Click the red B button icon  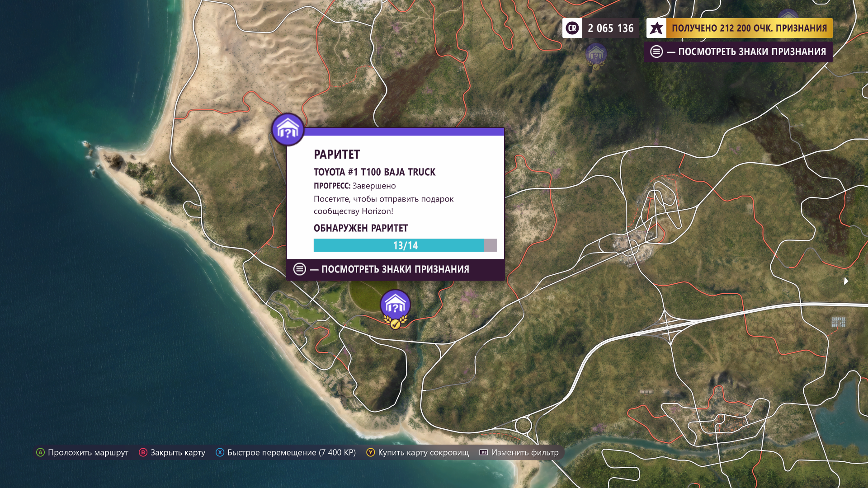(143, 452)
